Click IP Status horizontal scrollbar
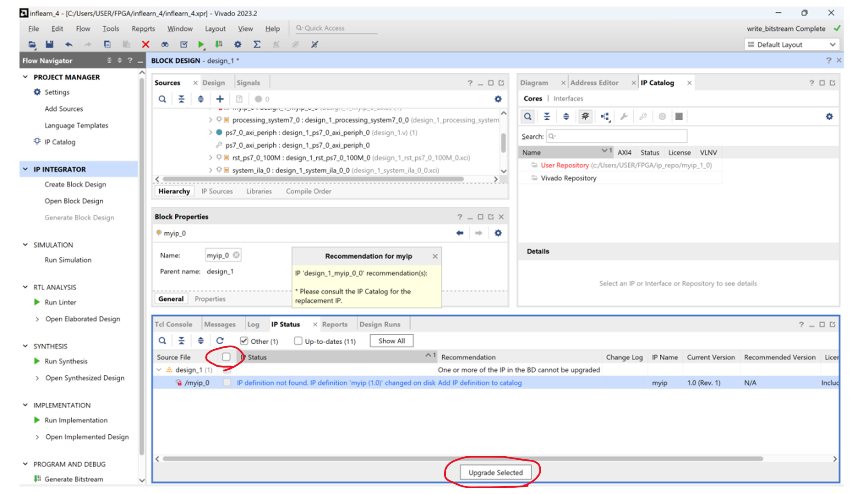The width and height of the screenshot is (868, 494). (x=463, y=459)
